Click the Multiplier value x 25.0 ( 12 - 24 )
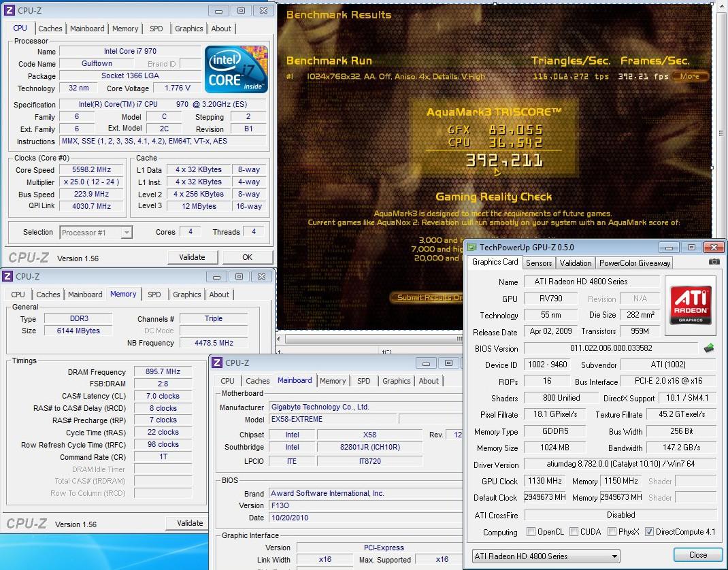 [91, 182]
